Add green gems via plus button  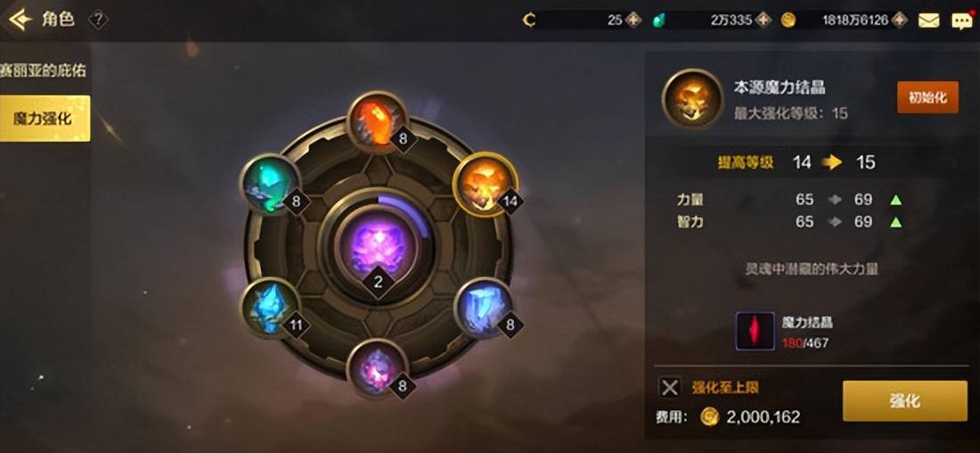(x=764, y=20)
